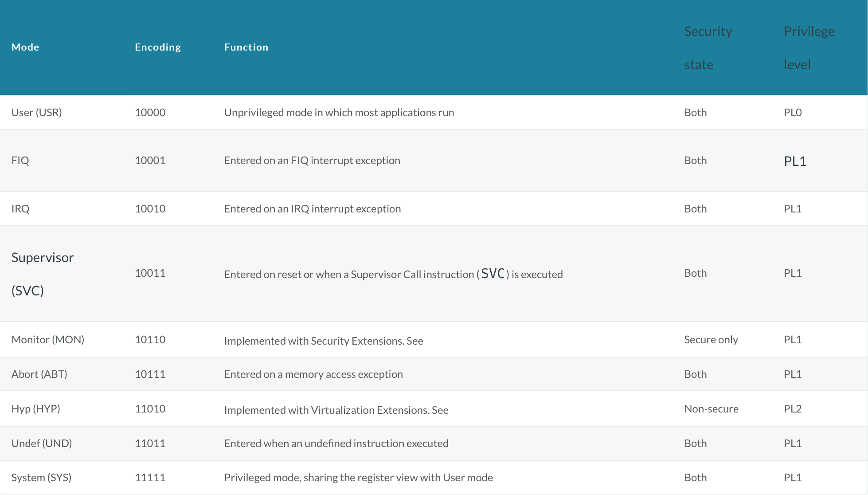
Task: Click the System (SYS) mode cell
Action: coord(41,478)
